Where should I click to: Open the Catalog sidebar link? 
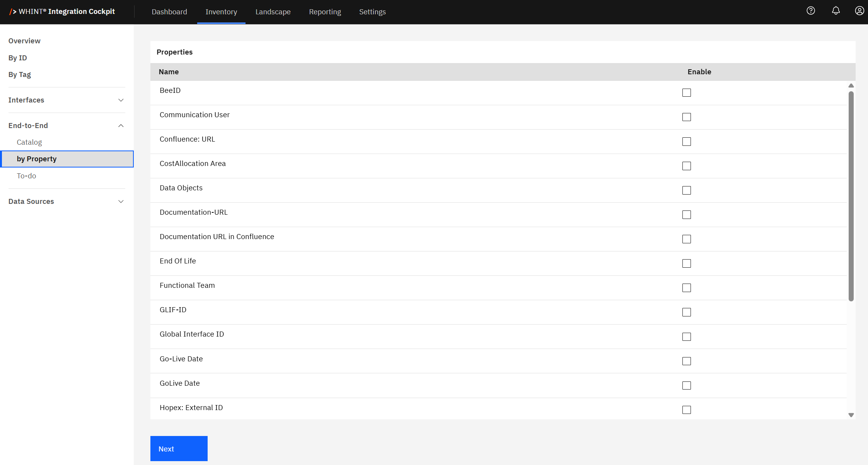pyautogui.click(x=29, y=142)
